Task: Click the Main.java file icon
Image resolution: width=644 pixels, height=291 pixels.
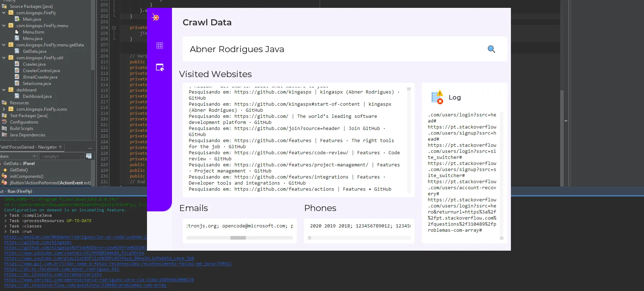Action: (17, 19)
